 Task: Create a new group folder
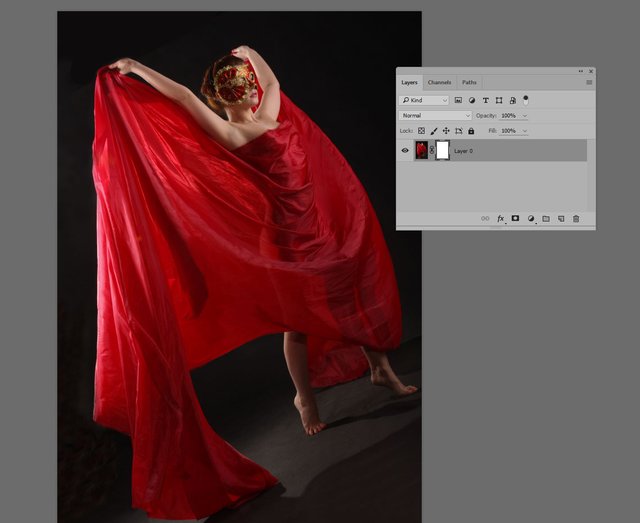(x=546, y=218)
